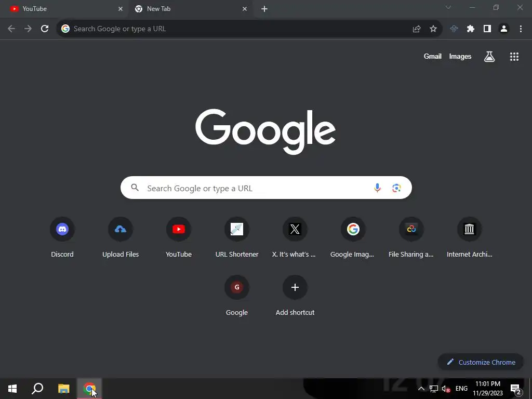Click the extension icon left of Extensions

[x=454, y=29]
